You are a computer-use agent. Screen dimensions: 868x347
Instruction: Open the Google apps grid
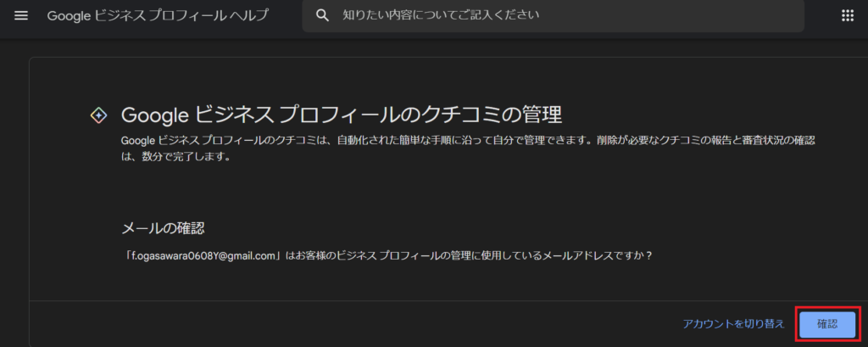[x=846, y=16]
